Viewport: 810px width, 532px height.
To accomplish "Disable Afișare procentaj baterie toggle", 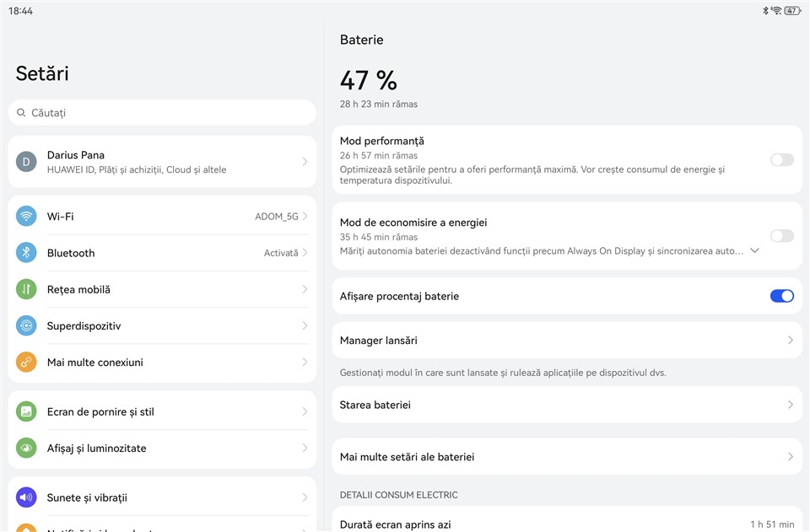I will tap(781, 296).
